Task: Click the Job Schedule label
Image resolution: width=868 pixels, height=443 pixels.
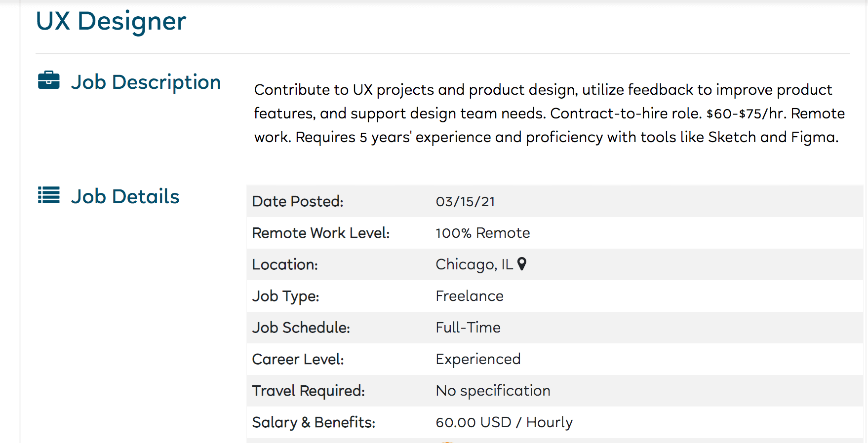Action: pyautogui.click(x=301, y=328)
